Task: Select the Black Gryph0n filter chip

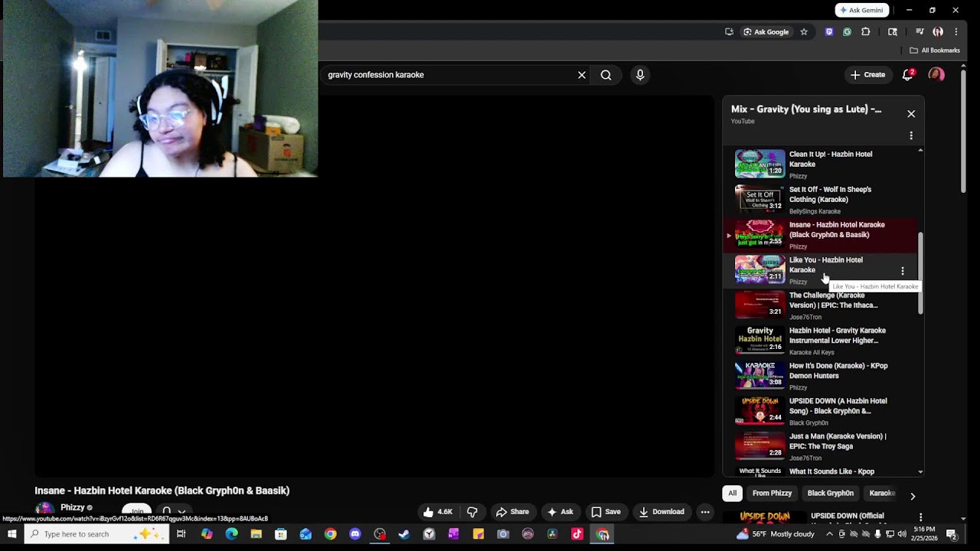Action: tap(830, 494)
